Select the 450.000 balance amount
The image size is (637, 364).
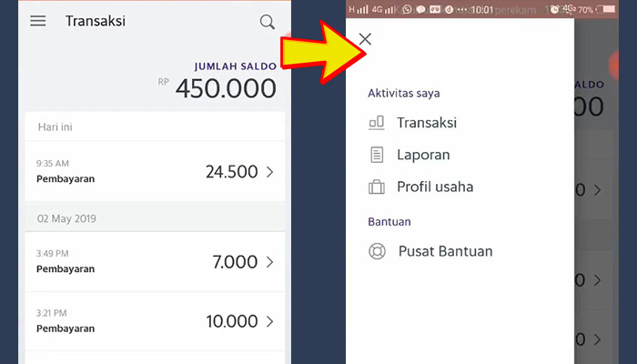[226, 88]
